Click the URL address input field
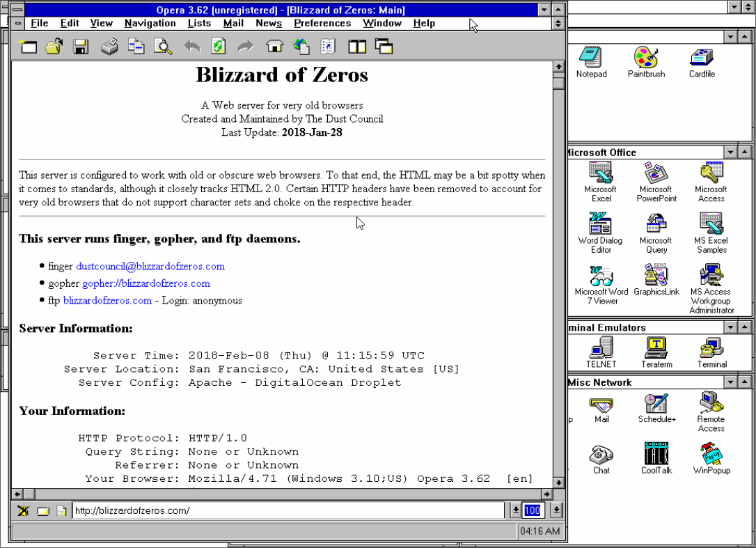 (288, 510)
